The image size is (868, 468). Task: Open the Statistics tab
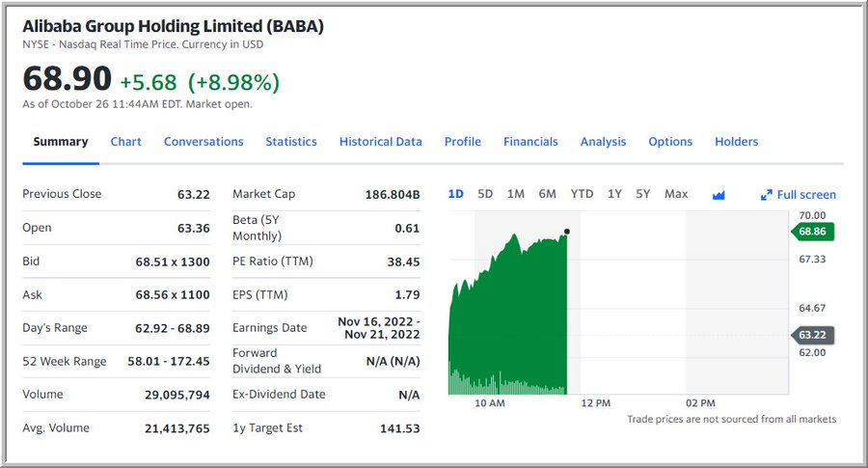pos(291,142)
